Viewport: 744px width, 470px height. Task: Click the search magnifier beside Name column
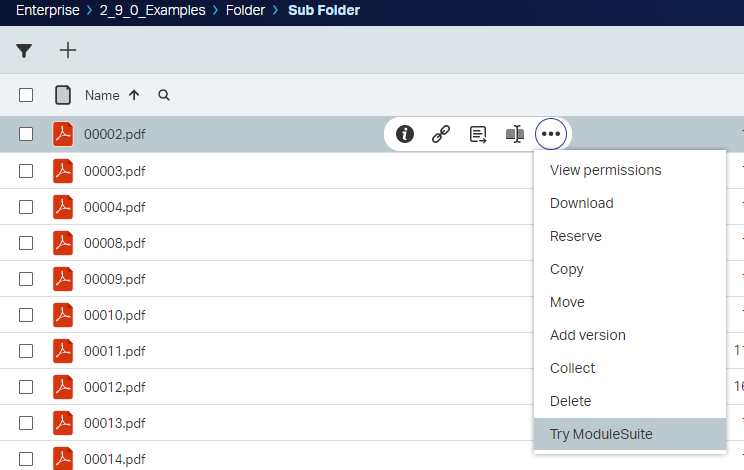164,96
